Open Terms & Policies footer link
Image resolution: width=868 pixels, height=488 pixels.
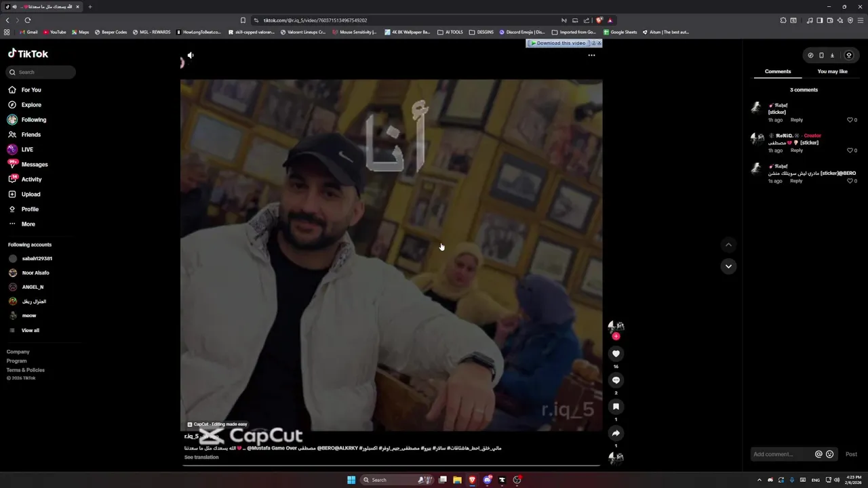tap(26, 370)
